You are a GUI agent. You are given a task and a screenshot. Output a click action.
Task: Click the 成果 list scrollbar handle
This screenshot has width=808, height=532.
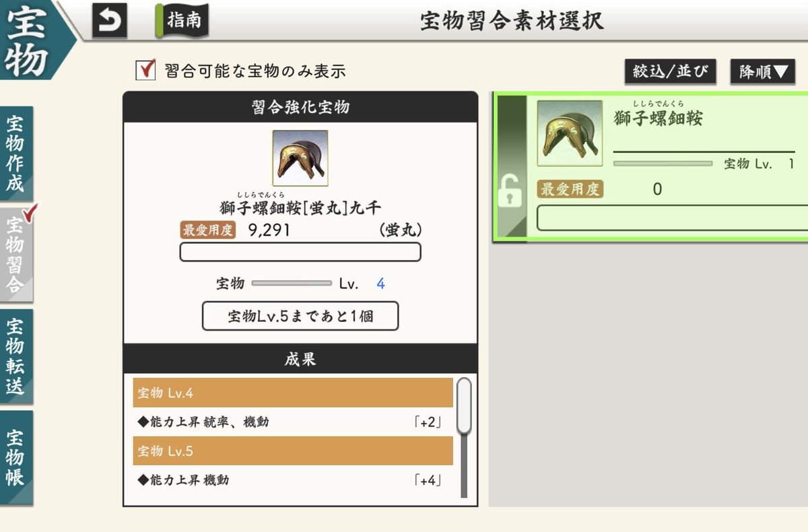click(x=464, y=405)
